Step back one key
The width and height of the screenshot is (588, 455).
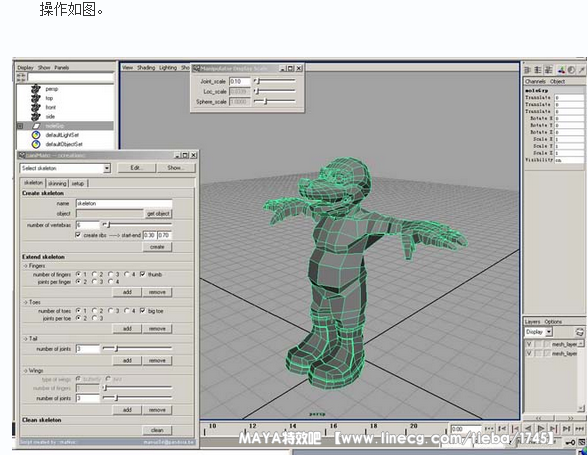coord(515,428)
